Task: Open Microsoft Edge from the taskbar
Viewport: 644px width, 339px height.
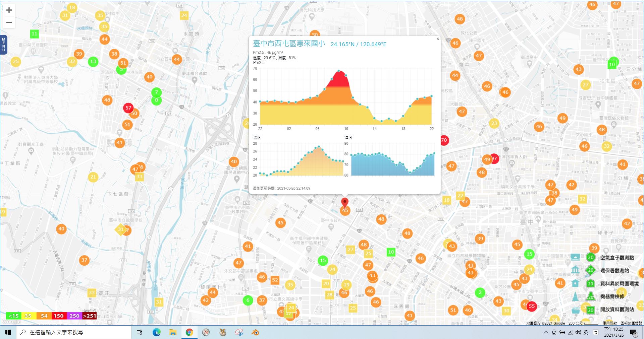Action: point(156,332)
